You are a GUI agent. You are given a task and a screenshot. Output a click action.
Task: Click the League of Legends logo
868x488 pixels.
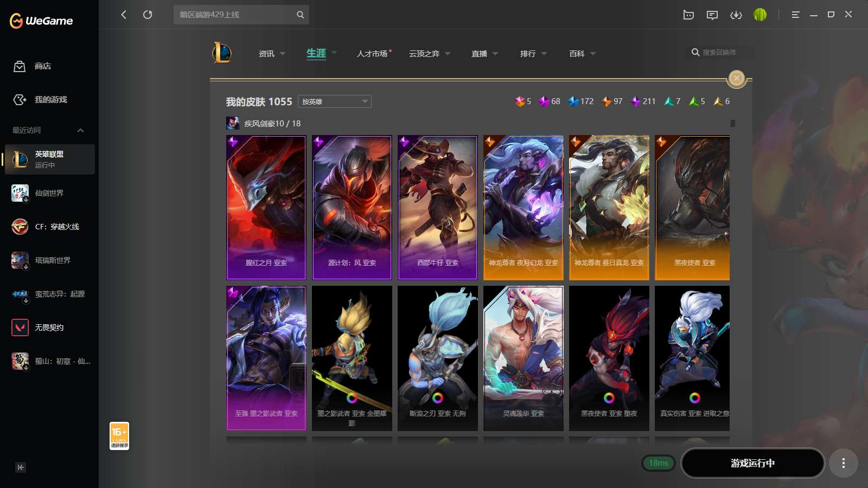(x=222, y=53)
